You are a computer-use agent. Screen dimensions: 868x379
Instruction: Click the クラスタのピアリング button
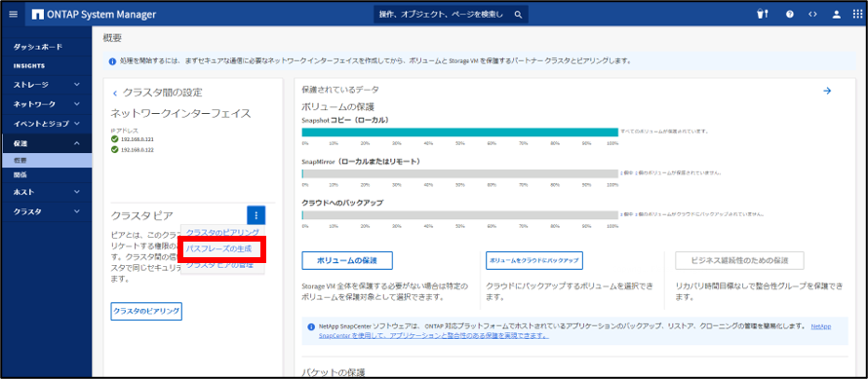(146, 312)
